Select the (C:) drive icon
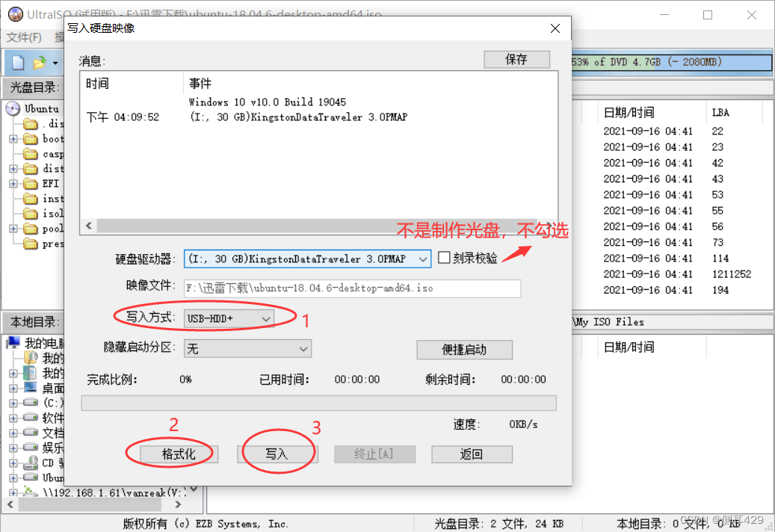775x532 pixels. coord(31,403)
